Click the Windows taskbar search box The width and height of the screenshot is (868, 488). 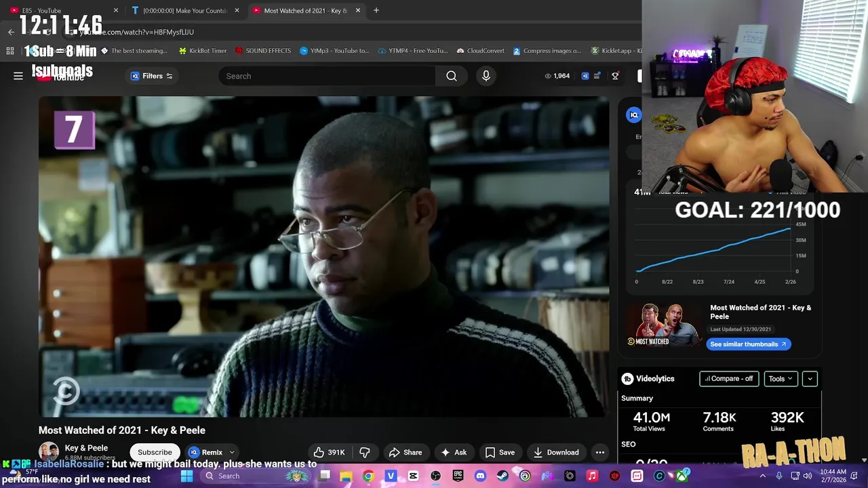pos(254,476)
